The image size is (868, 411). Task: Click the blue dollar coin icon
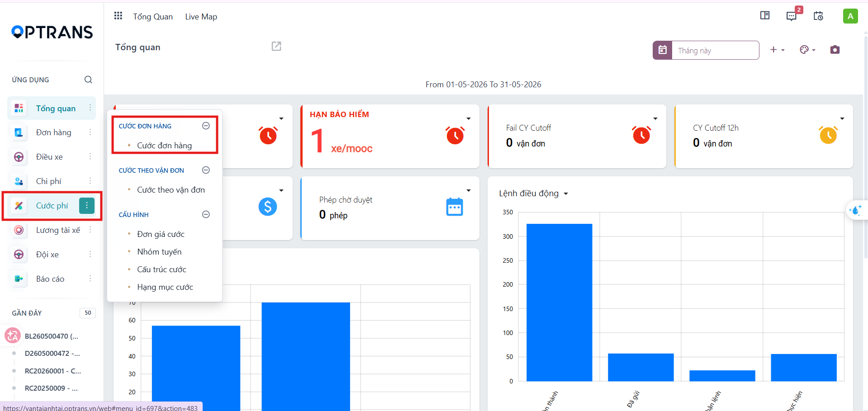click(x=268, y=207)
